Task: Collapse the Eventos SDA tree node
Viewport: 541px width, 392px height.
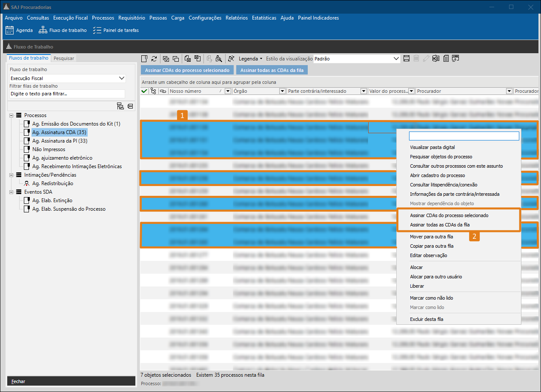Action: pyautogui.click(x=11, y=192)
